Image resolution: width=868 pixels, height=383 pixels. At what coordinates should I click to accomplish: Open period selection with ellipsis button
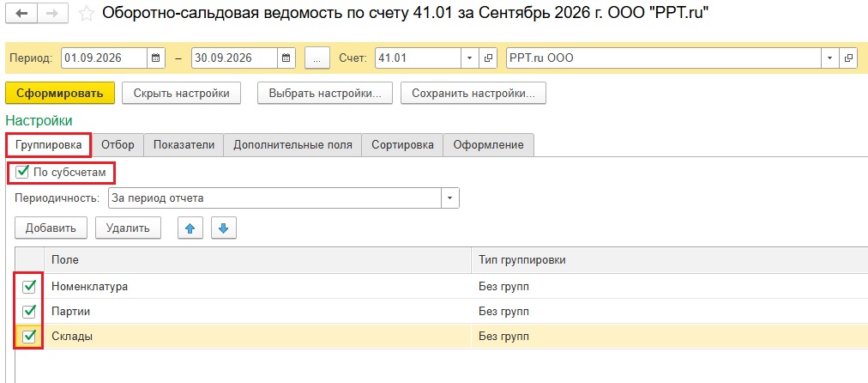tap(317, 58)
